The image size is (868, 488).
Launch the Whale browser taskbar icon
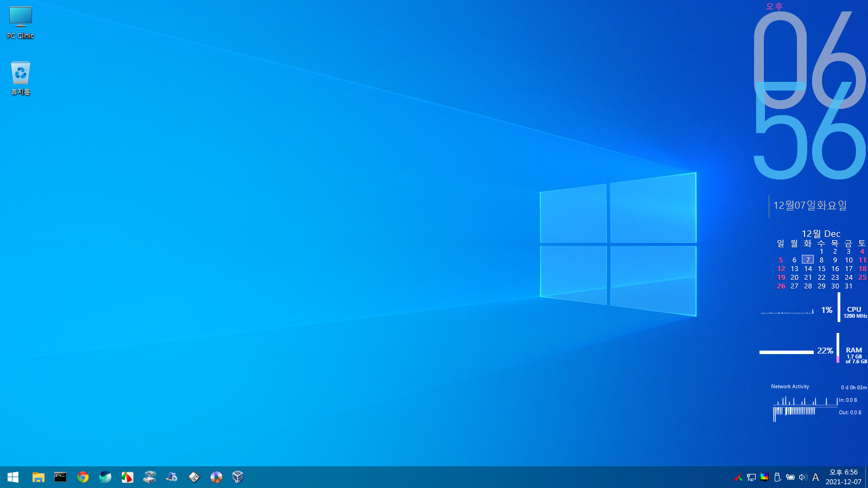(105, 477)
